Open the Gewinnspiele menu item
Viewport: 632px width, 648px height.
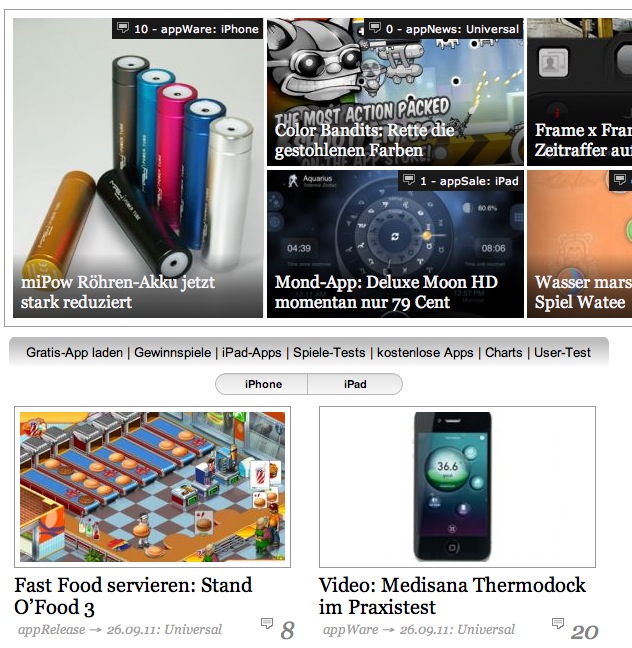tap(172, 353)
